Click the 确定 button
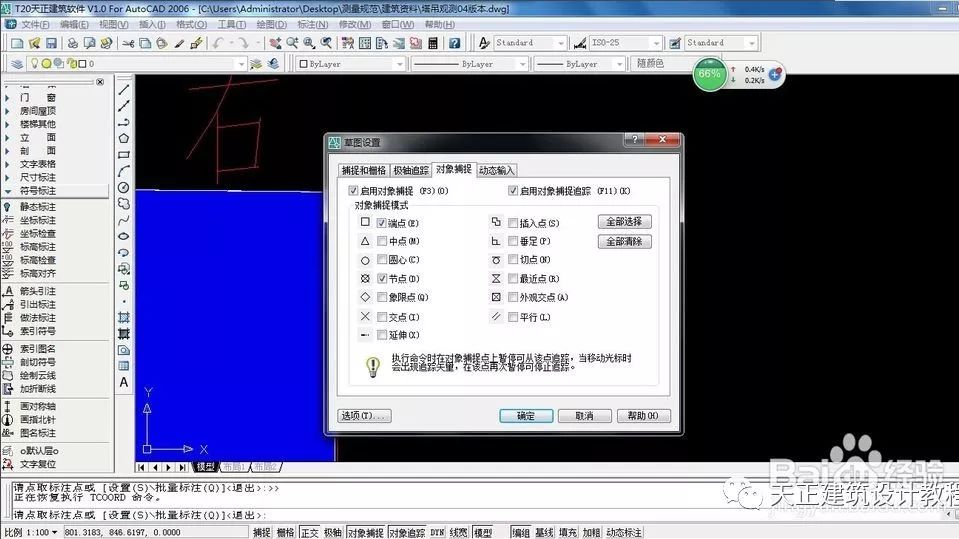The height and width of the screenshot is (539, 959). click(x=526, y=416)
